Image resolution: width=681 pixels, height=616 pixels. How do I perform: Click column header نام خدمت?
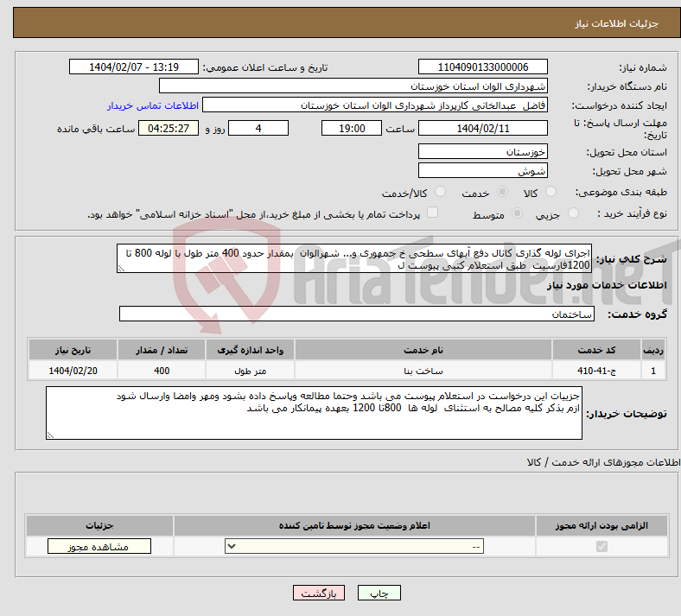(423, 350)
